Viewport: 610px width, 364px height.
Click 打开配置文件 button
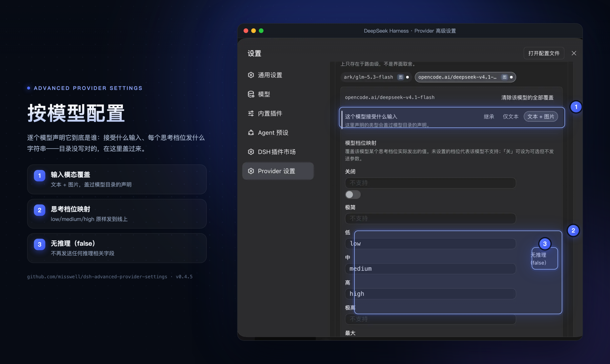click(x=544, y=53)
